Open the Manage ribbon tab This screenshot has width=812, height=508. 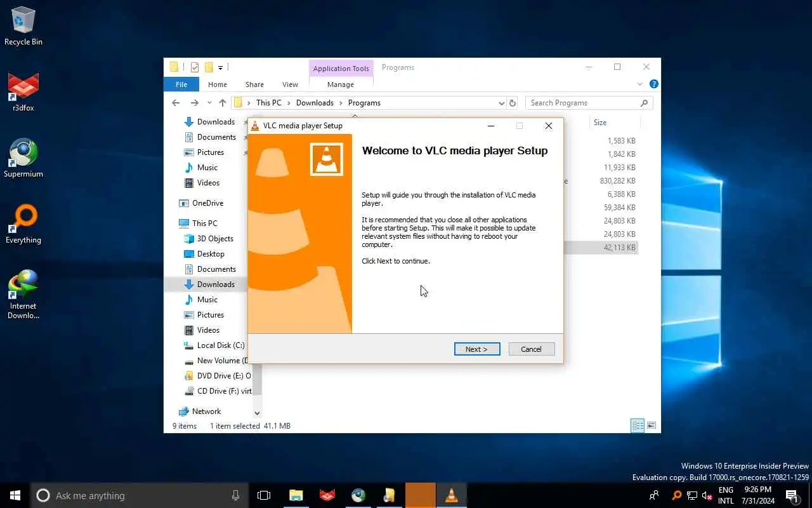(341, 84)
